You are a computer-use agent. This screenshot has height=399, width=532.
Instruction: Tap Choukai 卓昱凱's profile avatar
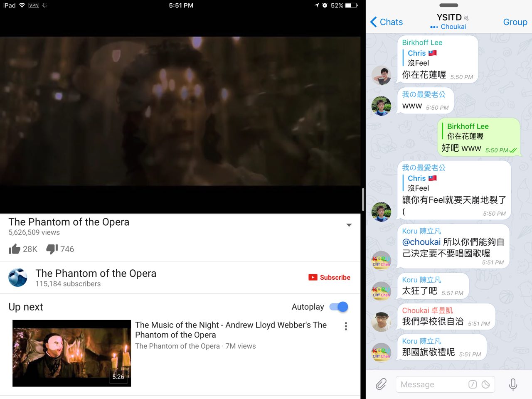pos(381,322)
